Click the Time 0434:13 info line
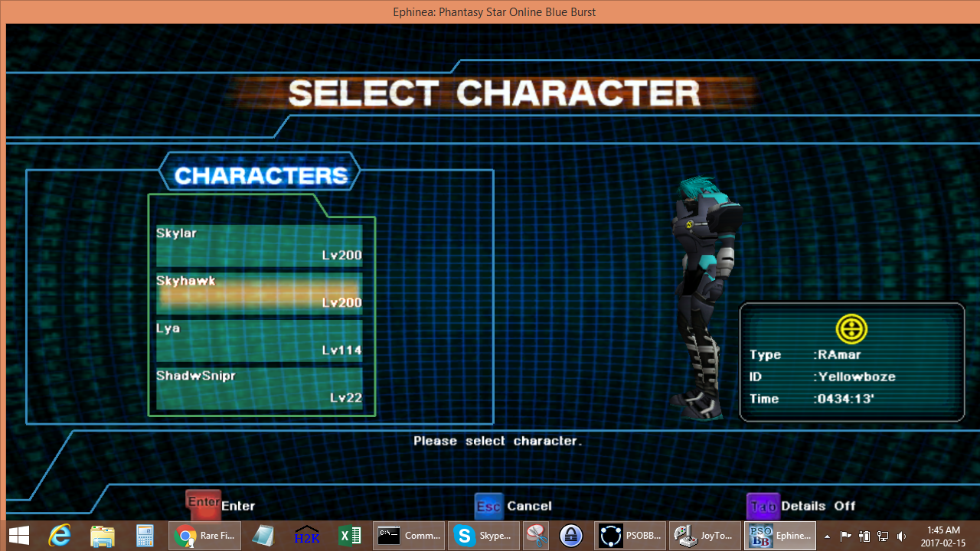Image resolution: width=980 pixels, height=551 pixels. (812, 399)
